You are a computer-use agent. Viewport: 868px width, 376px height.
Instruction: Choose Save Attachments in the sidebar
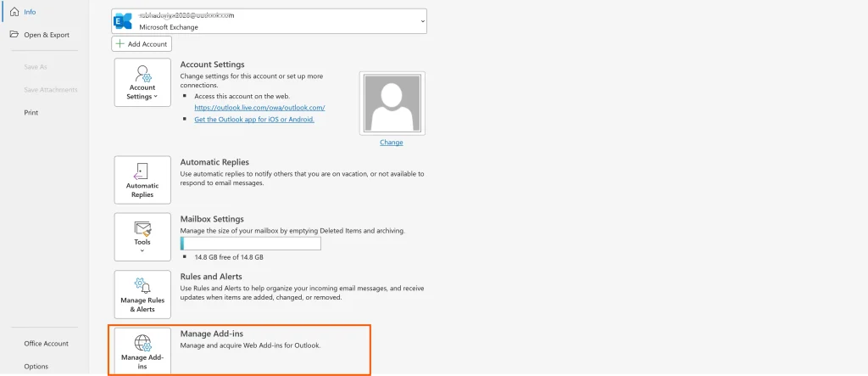[50, 89]
